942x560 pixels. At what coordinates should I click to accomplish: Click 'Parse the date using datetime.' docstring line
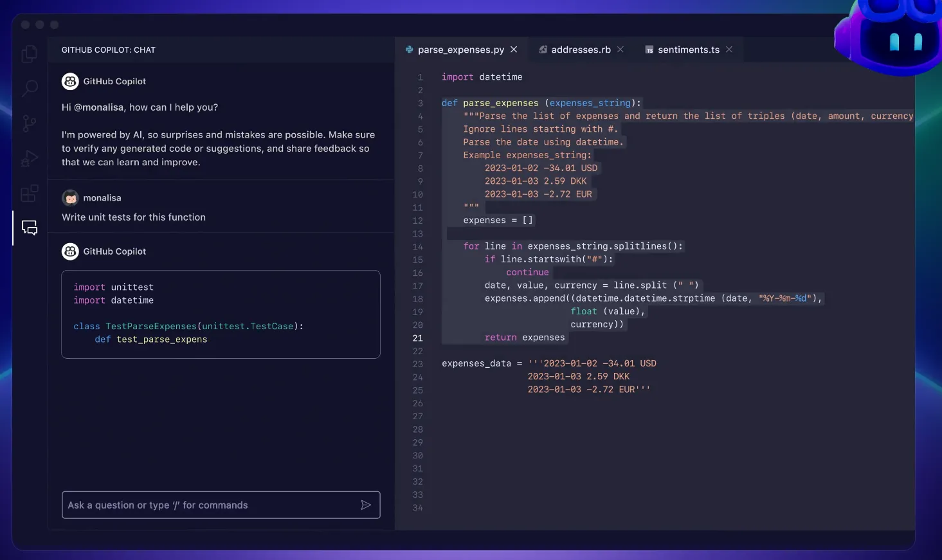coord(543,142)
